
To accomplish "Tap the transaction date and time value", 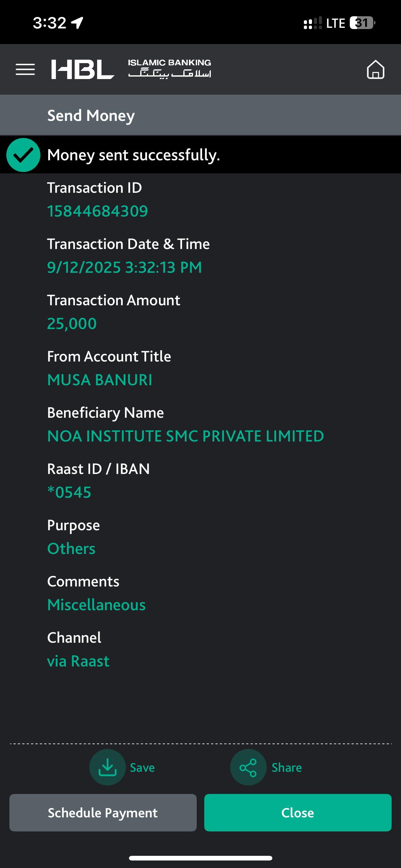I will pyautogui.click(x=124, y=267).
